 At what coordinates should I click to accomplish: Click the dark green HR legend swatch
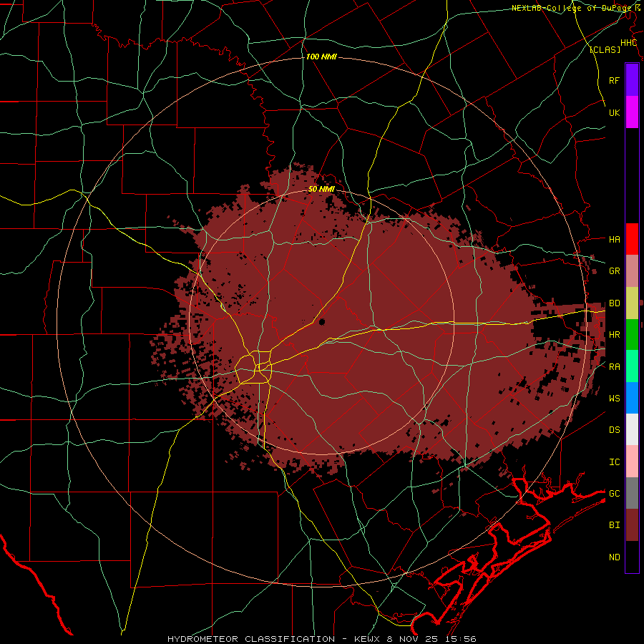tap(632, 335)
